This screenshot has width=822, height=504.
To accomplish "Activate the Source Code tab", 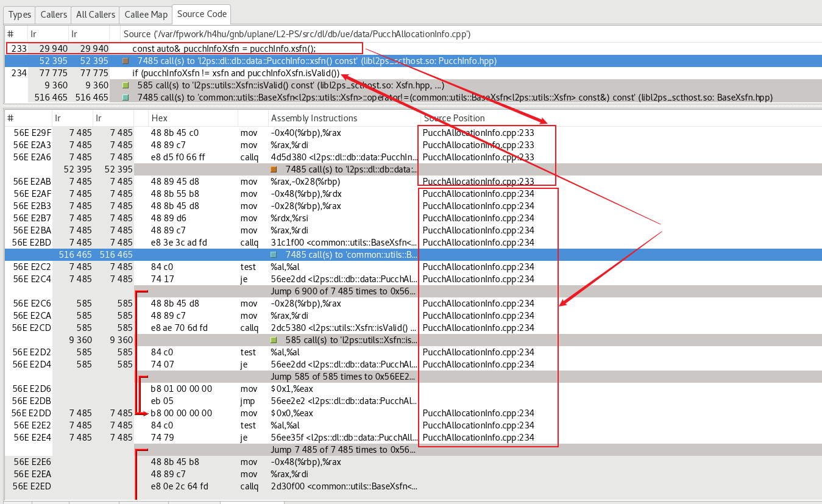I will pyautogui.click(x=201, y=14).
